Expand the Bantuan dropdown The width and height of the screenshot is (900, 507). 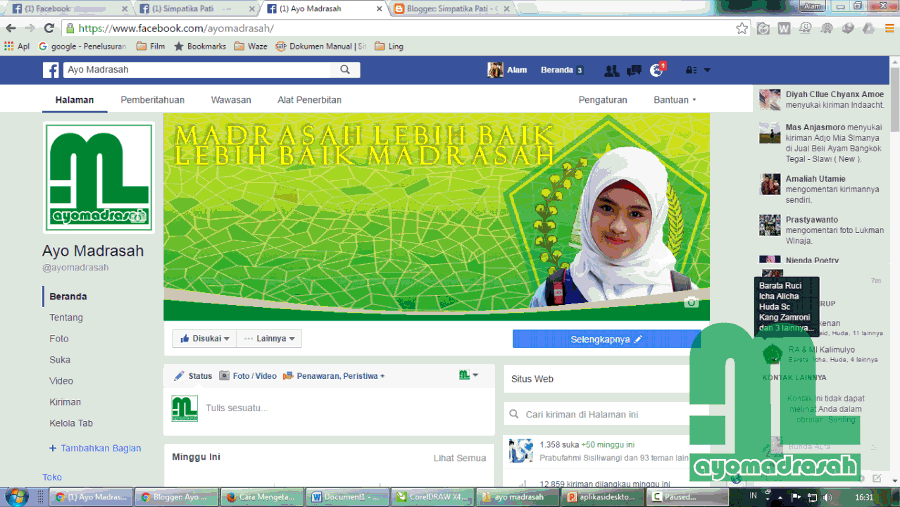[x=674, y=100]
